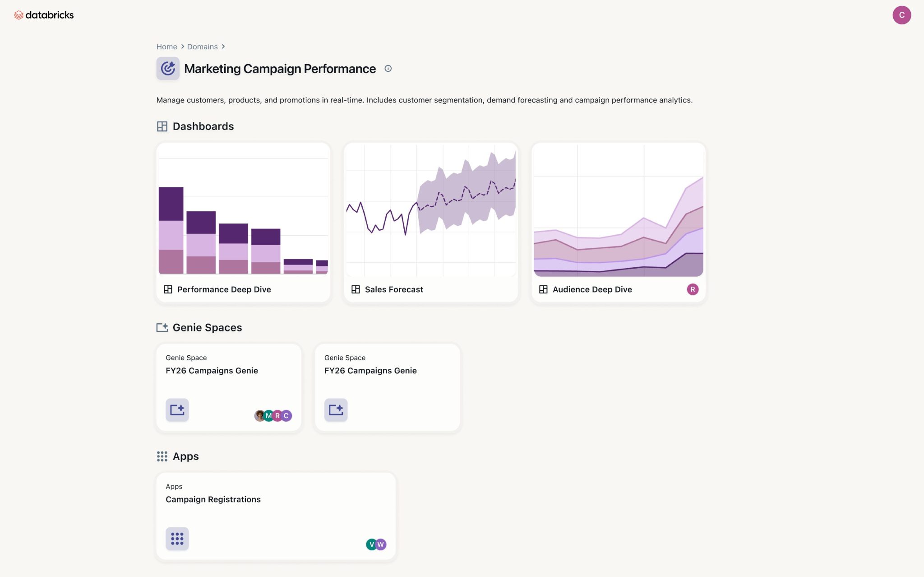924x577 pixels.
Task: Click the dashboard icon beside Audience Deep Dive
Action: coord(544,289)
